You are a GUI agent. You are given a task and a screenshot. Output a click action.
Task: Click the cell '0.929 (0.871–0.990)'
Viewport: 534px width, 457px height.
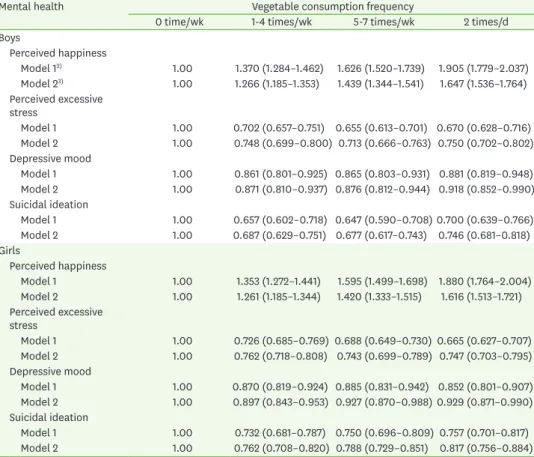tap(485, 402)
